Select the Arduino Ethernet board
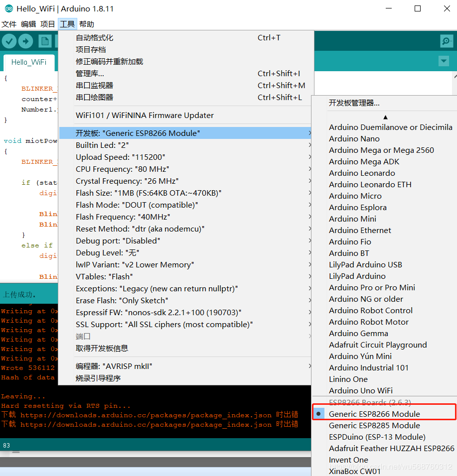 tap(384, 231)
